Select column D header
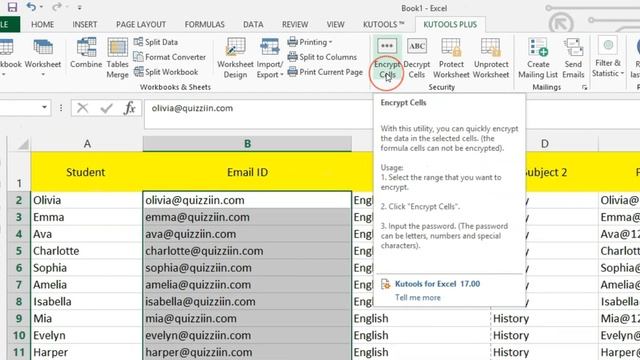This screenshot has height=360, width=640. click(x=544, y=144)
